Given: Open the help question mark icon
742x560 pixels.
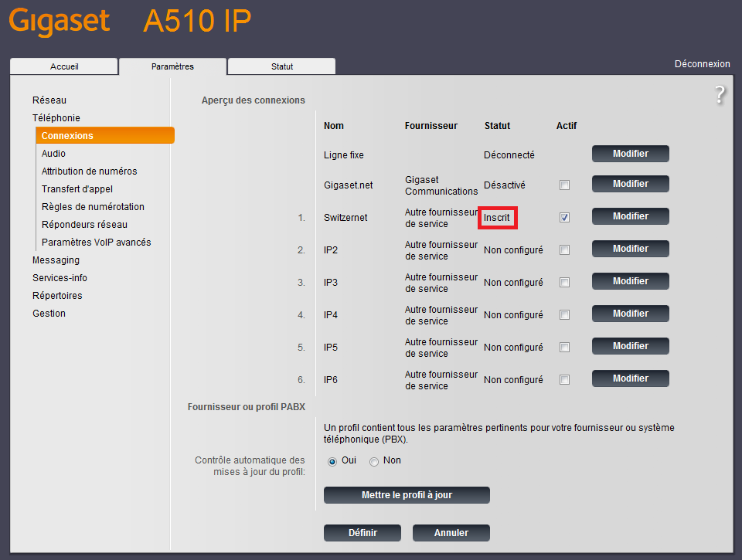Looking at the screenshot, I should [x=720, y=95].
